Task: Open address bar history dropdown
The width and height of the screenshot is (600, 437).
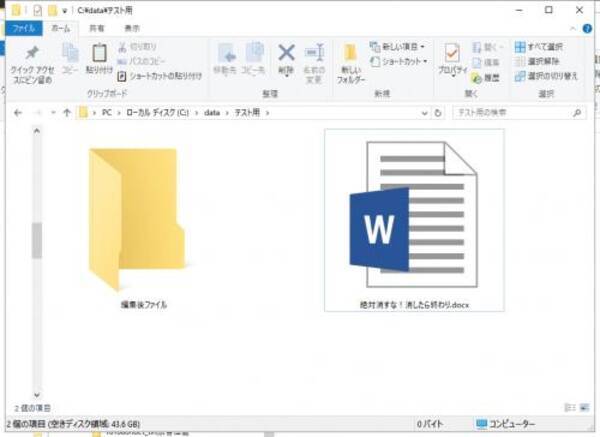Action: (x=424, y=113)
